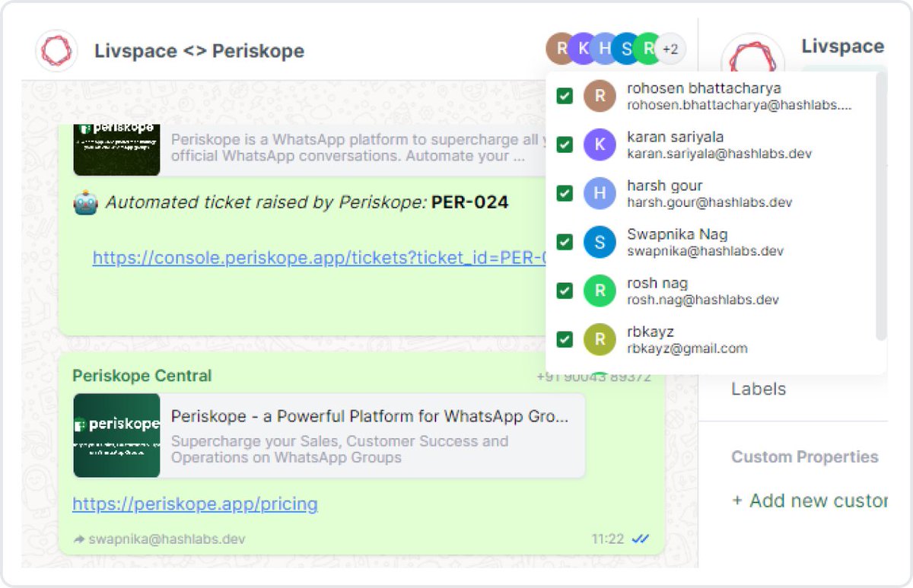Click harsh gour's H avatar in list
The image size is (913, 588).
click(x=600, y=193)
